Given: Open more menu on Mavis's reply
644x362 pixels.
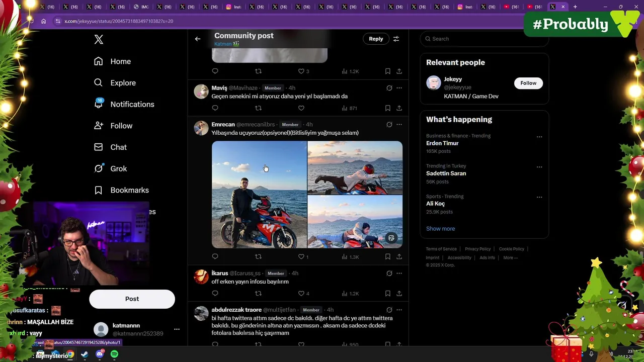Looking at the screenshot, I should pos(399,88).
